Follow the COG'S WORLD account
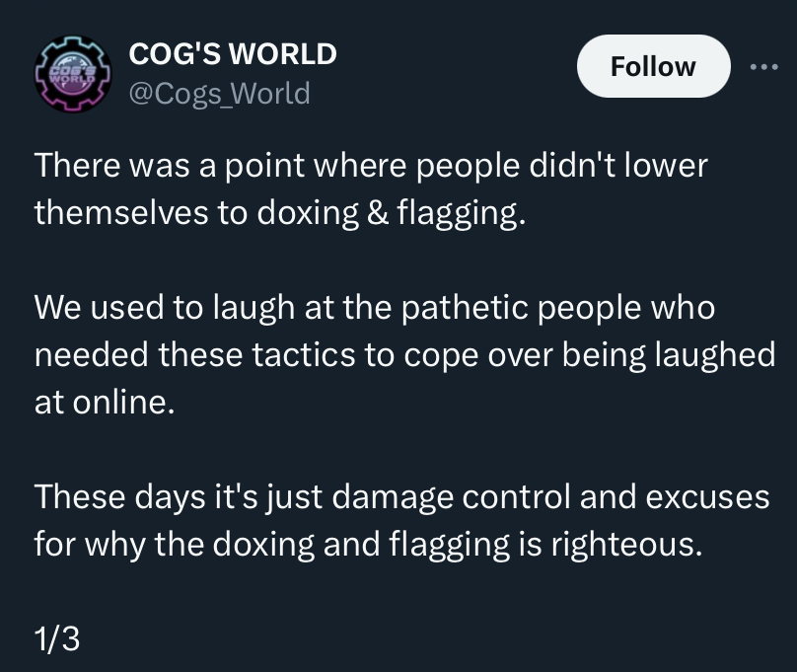Image resolution: width=797 pixels, height=672 pixels. (653, 67)
